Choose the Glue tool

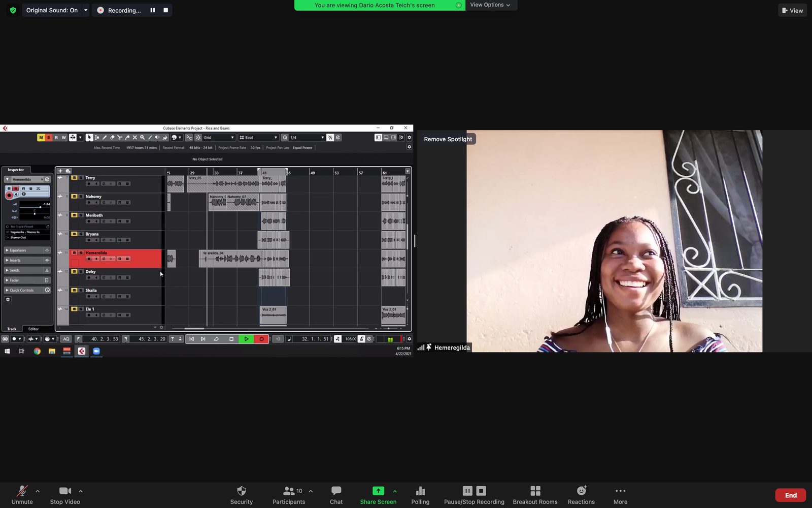coord(127,138)
